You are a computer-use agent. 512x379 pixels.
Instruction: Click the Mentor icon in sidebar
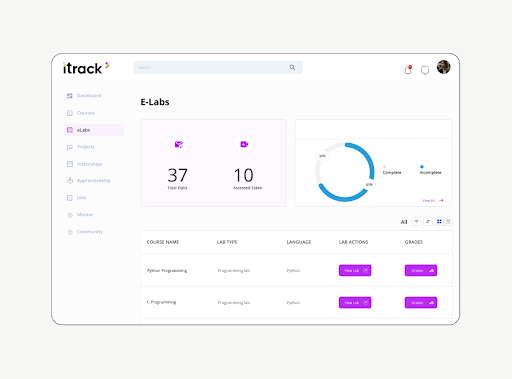point(70,215)
